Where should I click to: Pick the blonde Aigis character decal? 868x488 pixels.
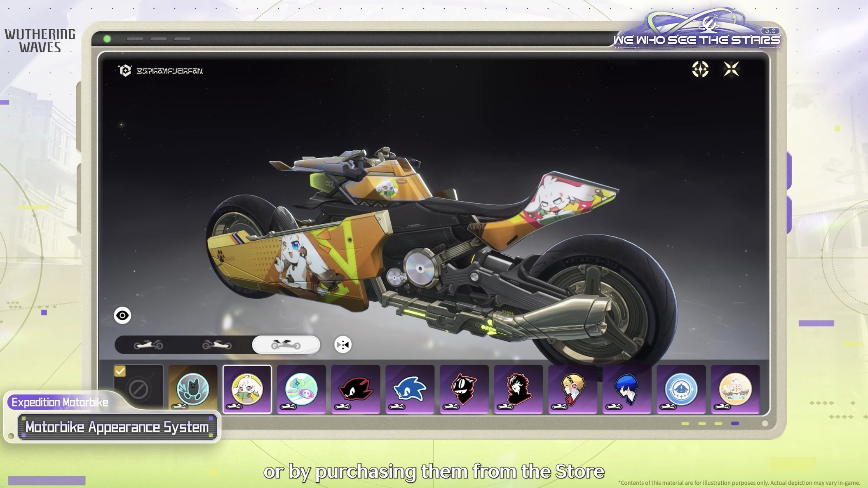tap(572, 389)
